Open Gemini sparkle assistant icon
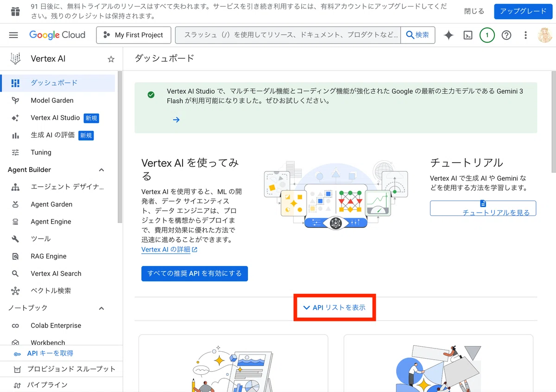The image size is (556, 392). 449,35
